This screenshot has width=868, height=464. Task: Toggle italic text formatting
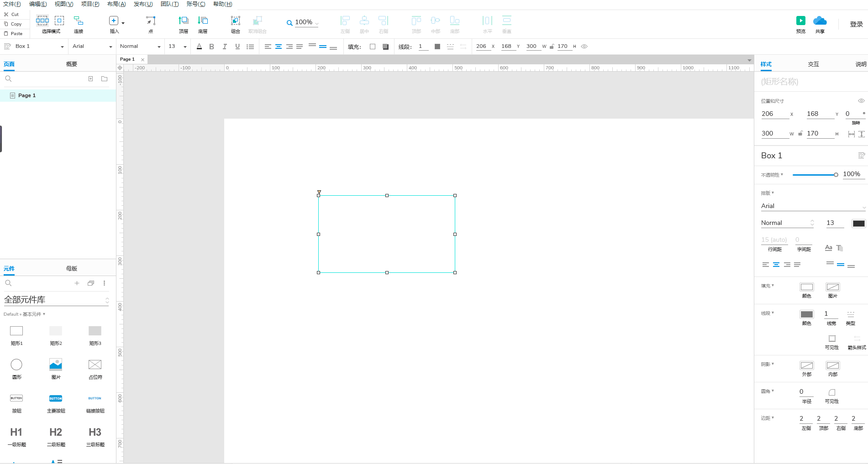[x=224, y=47]
